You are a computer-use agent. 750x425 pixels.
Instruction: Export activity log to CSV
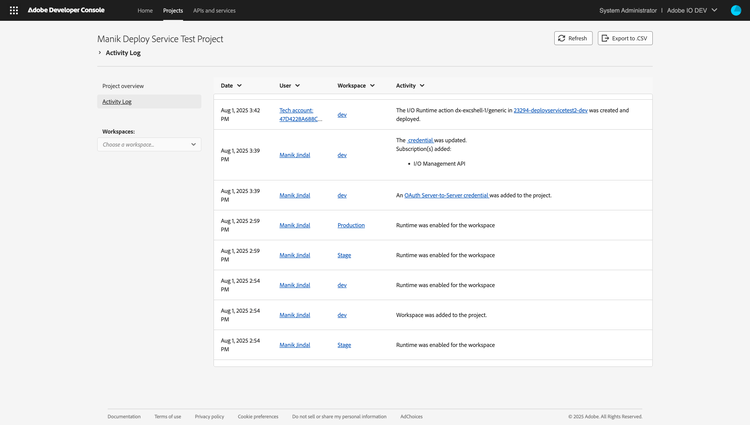point(625,38)
